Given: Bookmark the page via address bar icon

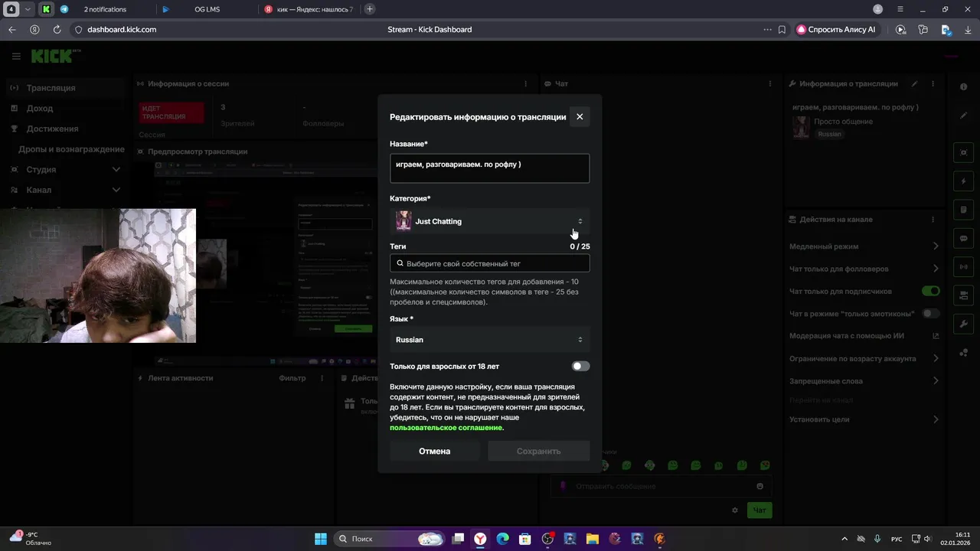Looking at the screenshot, I should pos(782,30).
